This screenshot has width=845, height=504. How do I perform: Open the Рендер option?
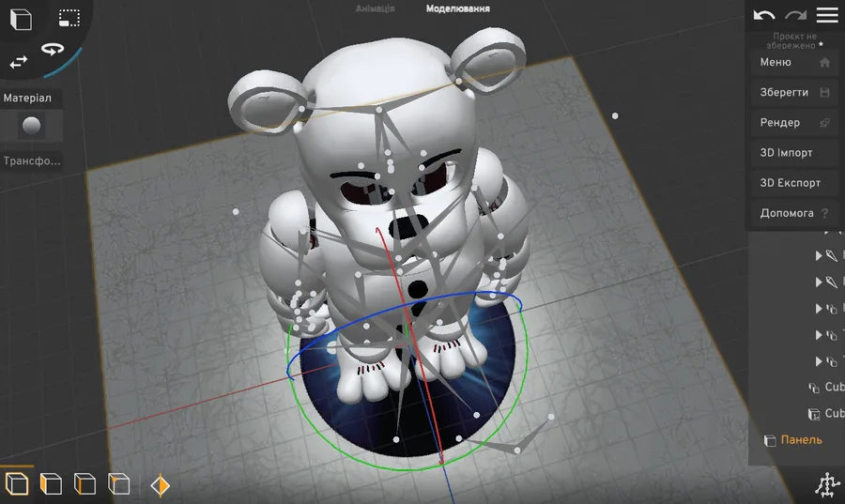[x=795, y=123]
